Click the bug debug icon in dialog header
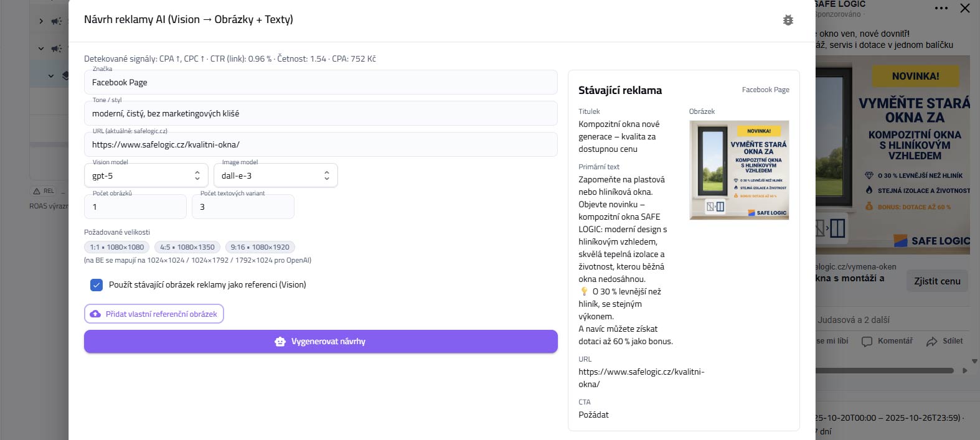 [x=788, y=20]
